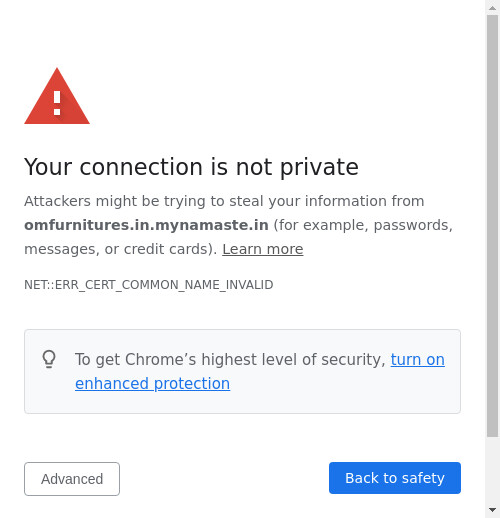
Task: Go Back to safety
Action: pos(395,478)
